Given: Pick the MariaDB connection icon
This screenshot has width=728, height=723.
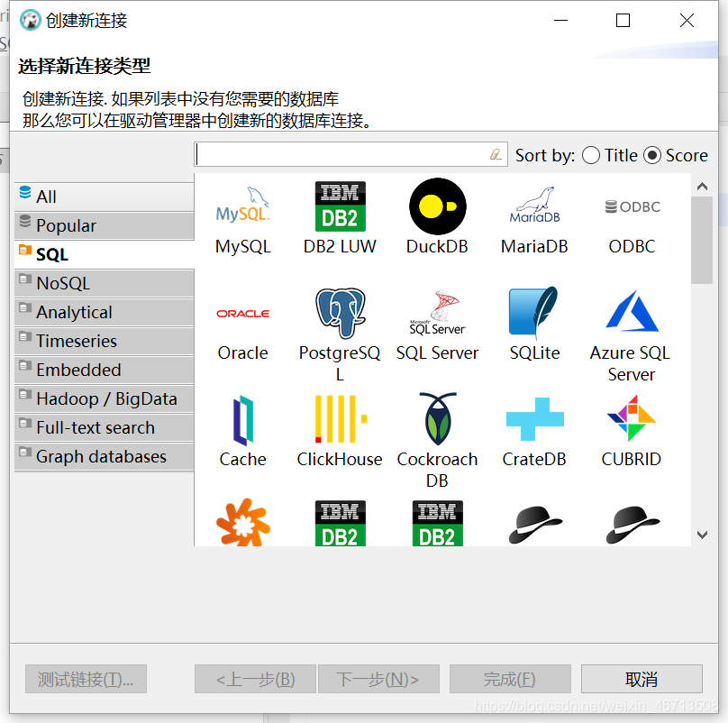Looking at the screenshot, I should pyautogui.click(x=535, y=206).
